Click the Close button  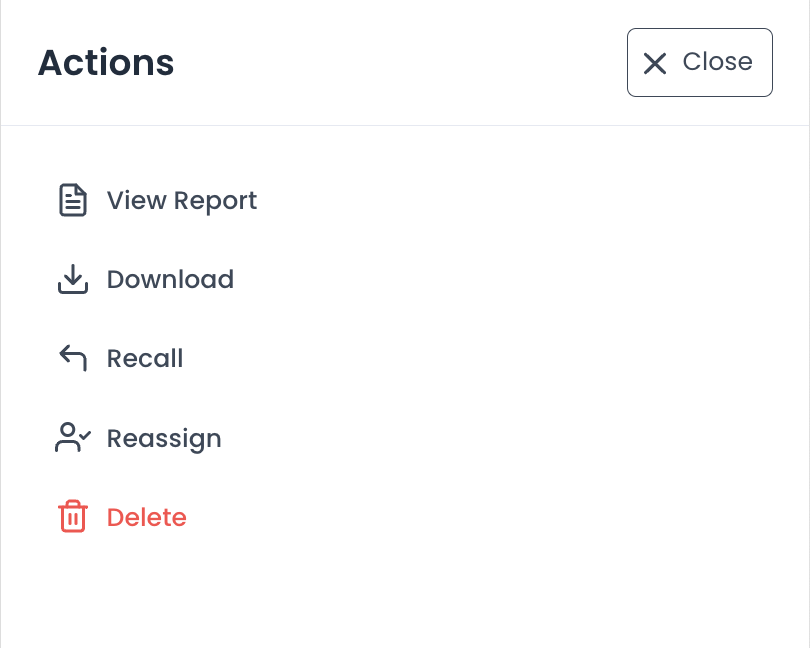click(x=699, y=62)
